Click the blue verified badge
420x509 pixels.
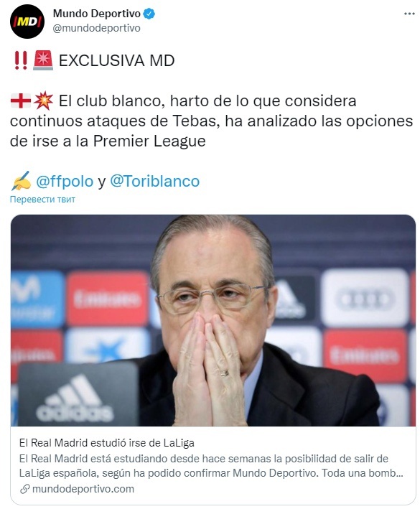point(149,14)
